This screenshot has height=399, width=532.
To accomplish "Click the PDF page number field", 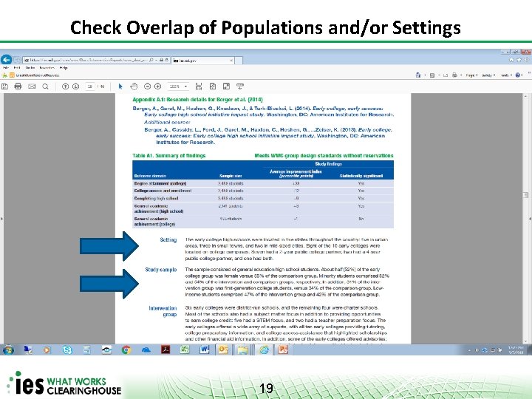I will [90, 86].
